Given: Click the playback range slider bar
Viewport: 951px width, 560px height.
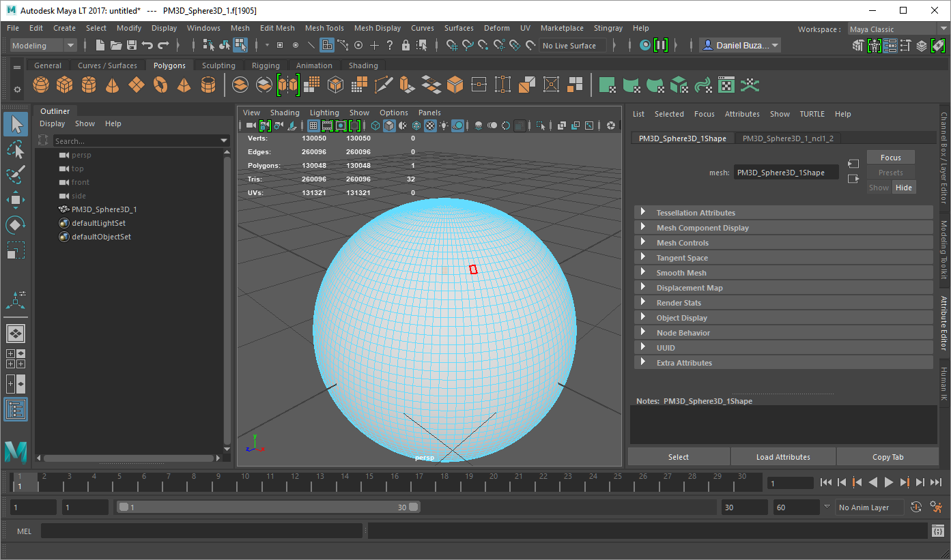Looking at the screenshot, I should (x=268, y=507).
